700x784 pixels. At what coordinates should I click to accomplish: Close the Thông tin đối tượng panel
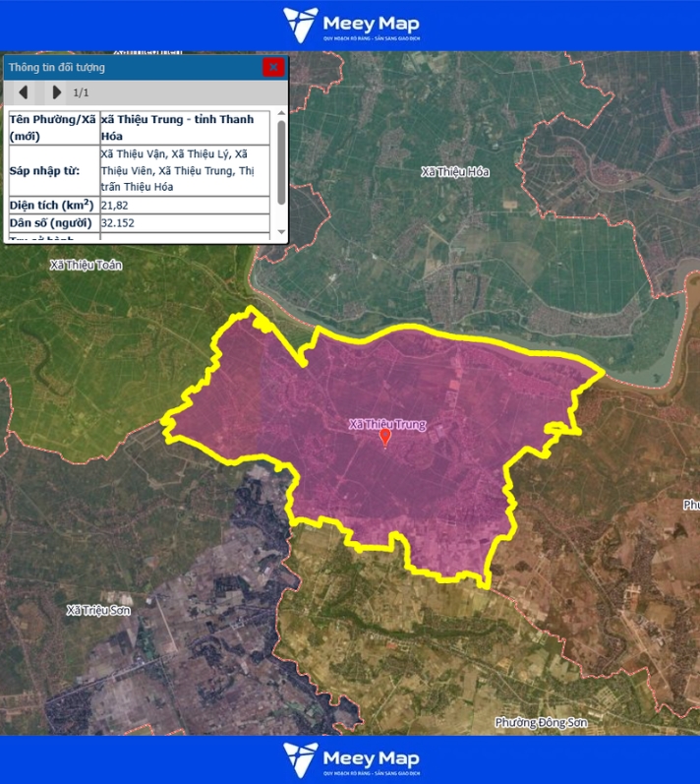(x=273, y=67)
